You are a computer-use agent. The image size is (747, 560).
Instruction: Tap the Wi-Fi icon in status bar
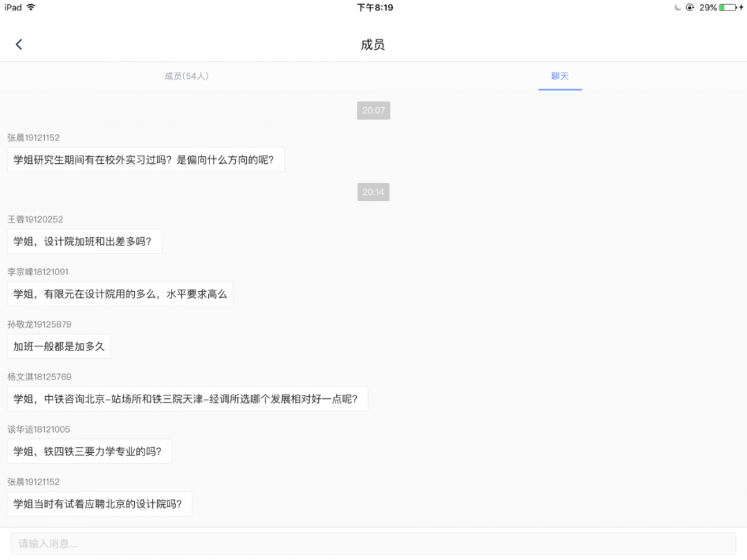31,8
